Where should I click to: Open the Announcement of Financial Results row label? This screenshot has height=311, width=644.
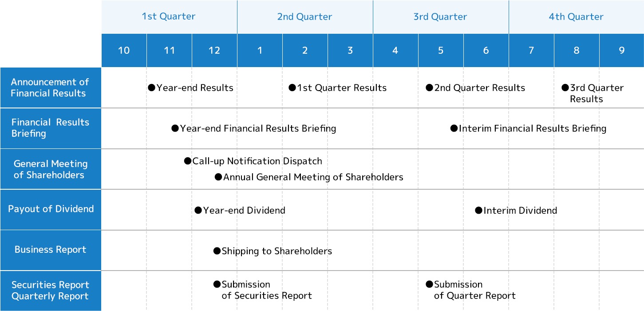50,88
